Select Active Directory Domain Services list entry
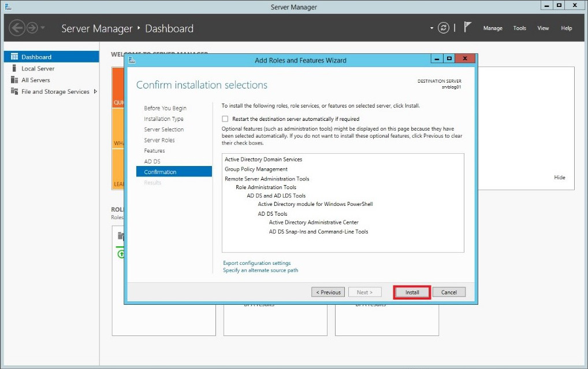Screen dimensions: 588x369 tap(263, 159)
